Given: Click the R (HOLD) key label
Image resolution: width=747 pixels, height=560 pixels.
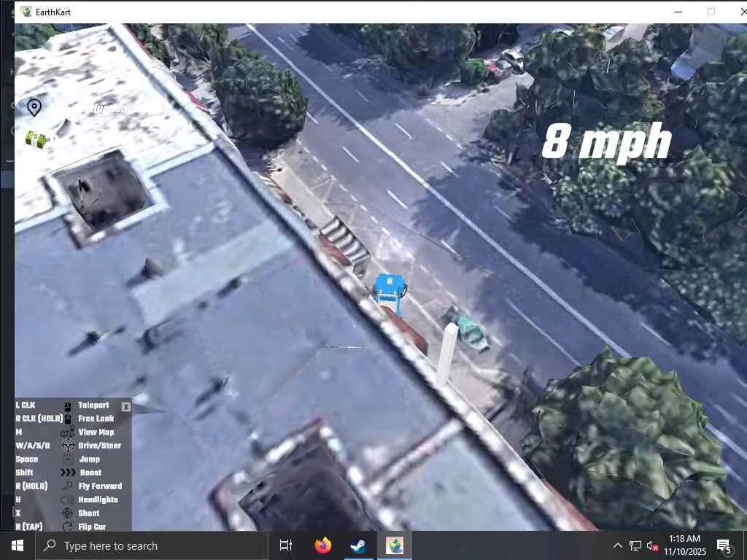Looking at the screenshot, I should 31,486.
